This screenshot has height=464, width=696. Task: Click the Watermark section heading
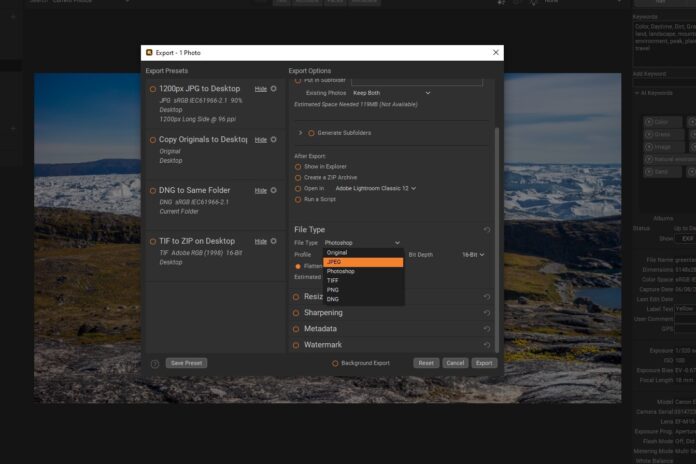click(323, 345)
